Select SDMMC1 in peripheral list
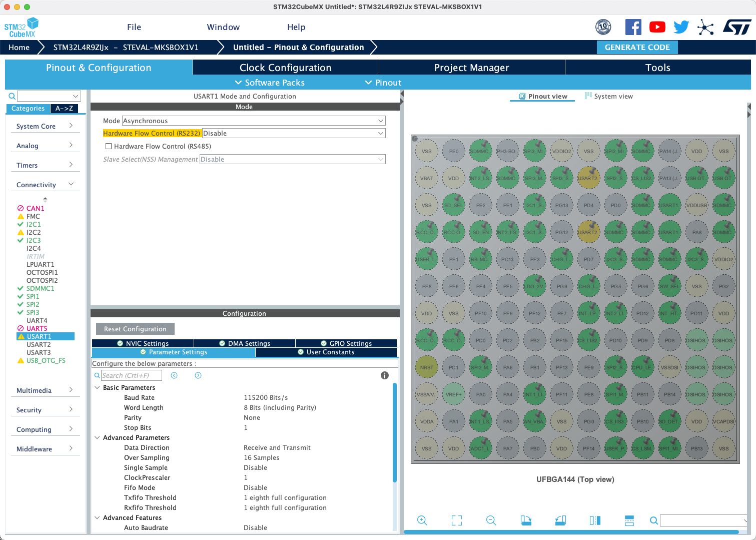 [x=41, y=288]
